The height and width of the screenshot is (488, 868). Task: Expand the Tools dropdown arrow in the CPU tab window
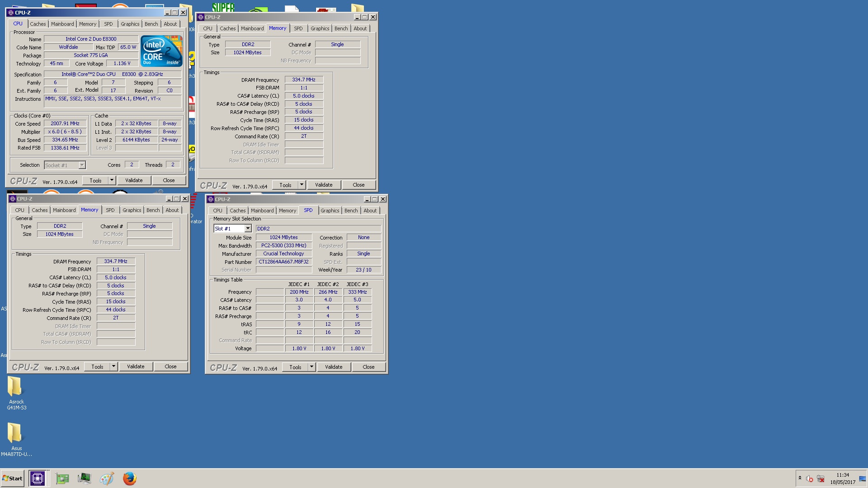(x=112, y=180)
